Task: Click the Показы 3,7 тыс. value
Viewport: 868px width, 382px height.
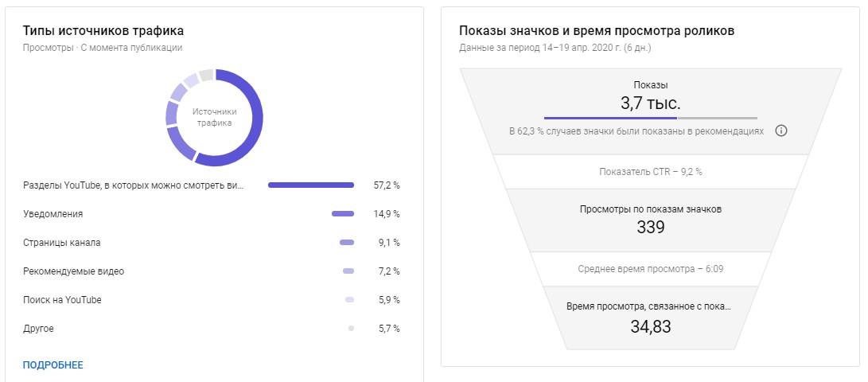Action: click(x=650, y=103)
